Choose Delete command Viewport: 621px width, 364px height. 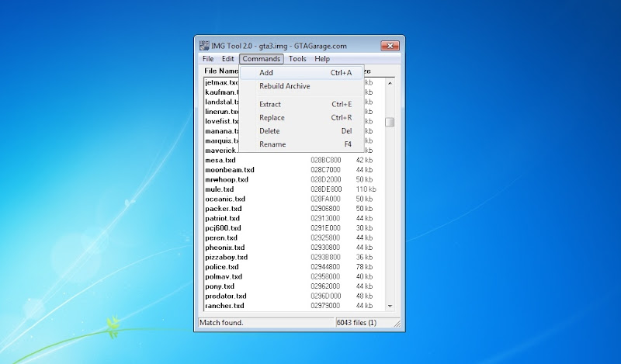tap(302, 130)
